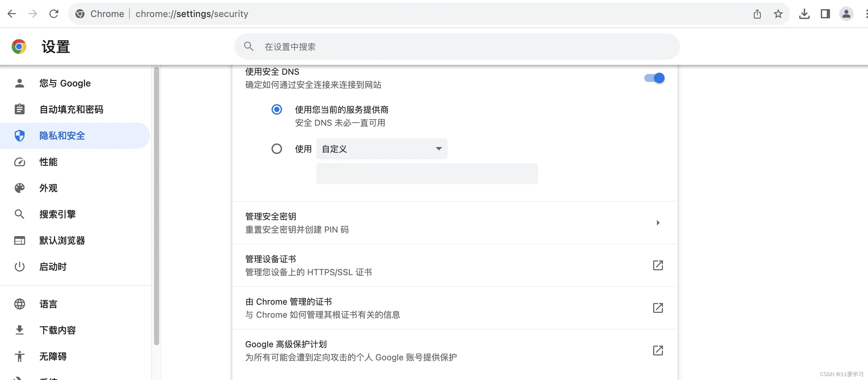Image resolution: width=868 pixels, height=380 pixels.
Task: Toggle the side panel icon
Action: click(x=825, y=14)
